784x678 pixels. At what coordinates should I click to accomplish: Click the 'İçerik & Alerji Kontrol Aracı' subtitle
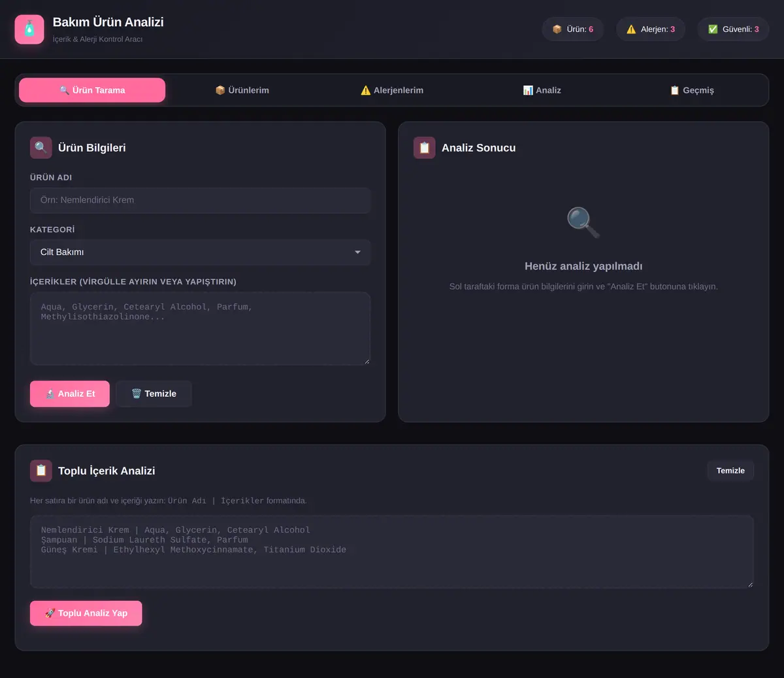click(x=98, y=39)
